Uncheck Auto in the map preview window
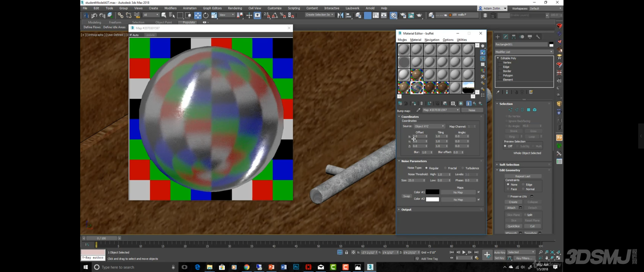644x272 pixels. tap(131, 35)
